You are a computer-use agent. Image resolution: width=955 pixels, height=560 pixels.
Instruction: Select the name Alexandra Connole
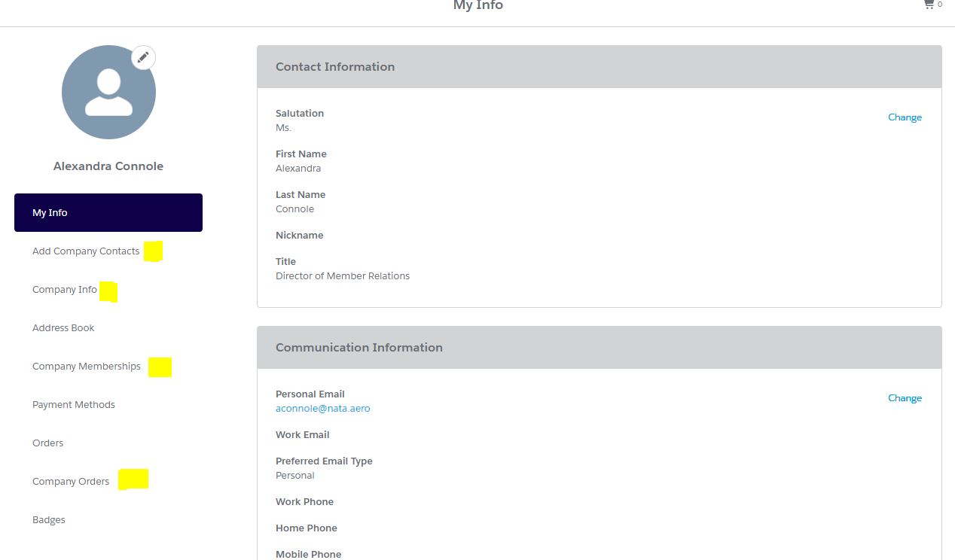click(x=108, y=166)
